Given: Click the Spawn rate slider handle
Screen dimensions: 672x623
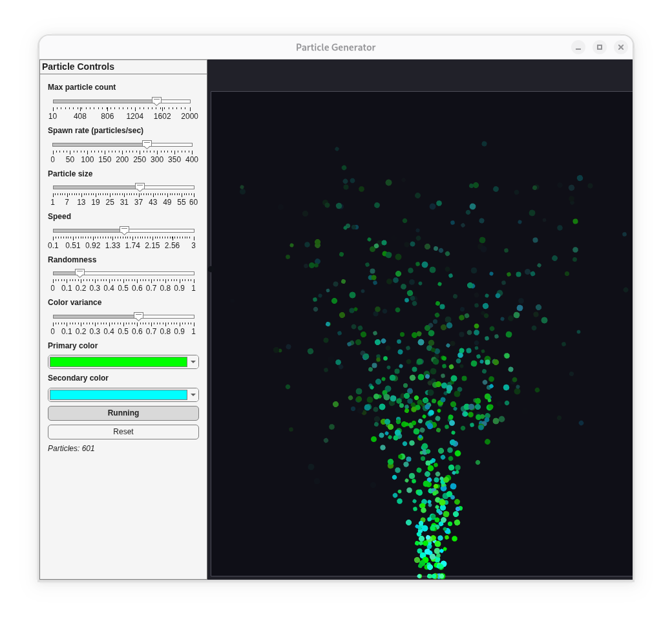Looking at the screenshot, I should coord(147,145).
